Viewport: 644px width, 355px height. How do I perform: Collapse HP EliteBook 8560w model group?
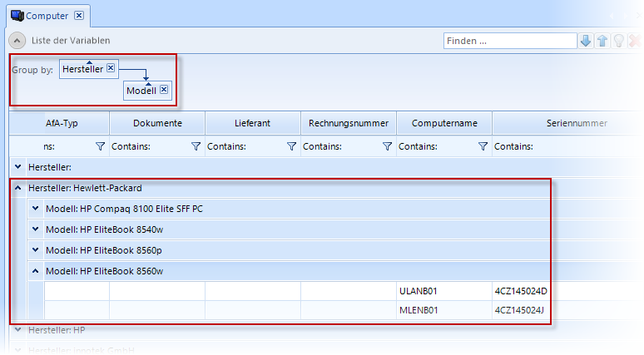click(x=35, y=271)
